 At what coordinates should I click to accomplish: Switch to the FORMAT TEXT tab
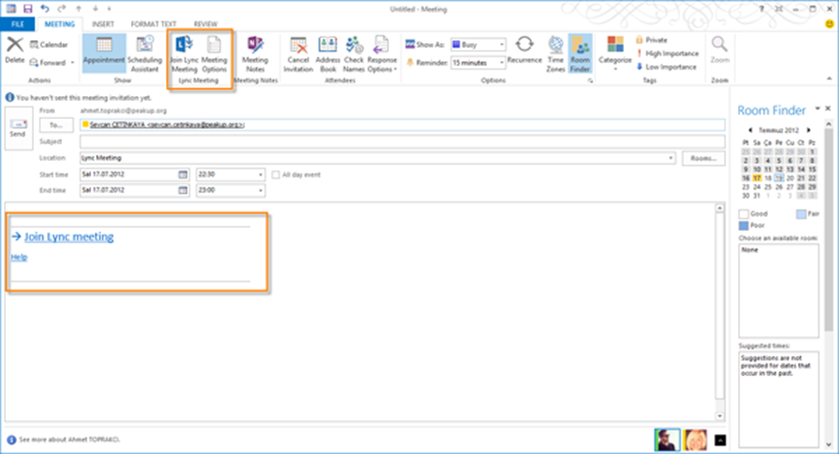click(153, 24)
